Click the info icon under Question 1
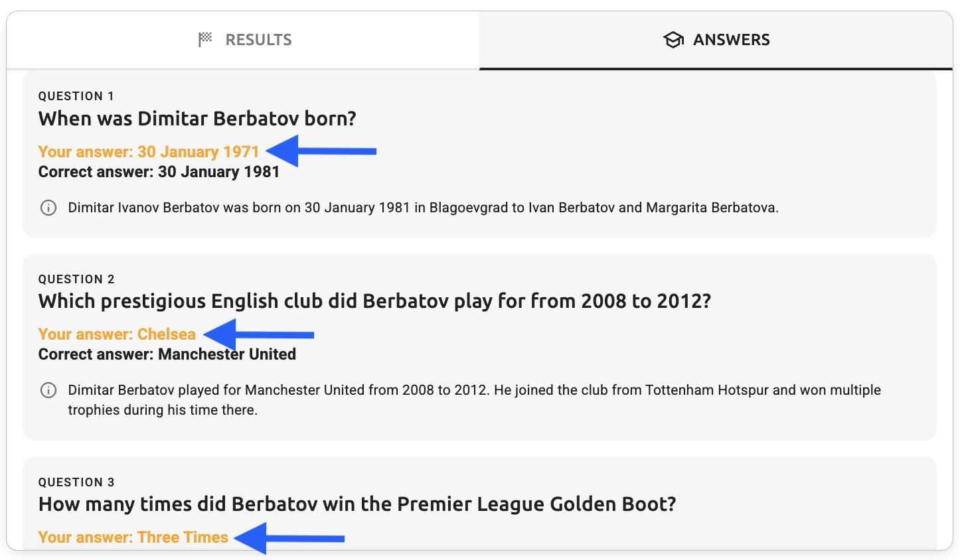Screen dimensions: 960x560 (48, 208)
